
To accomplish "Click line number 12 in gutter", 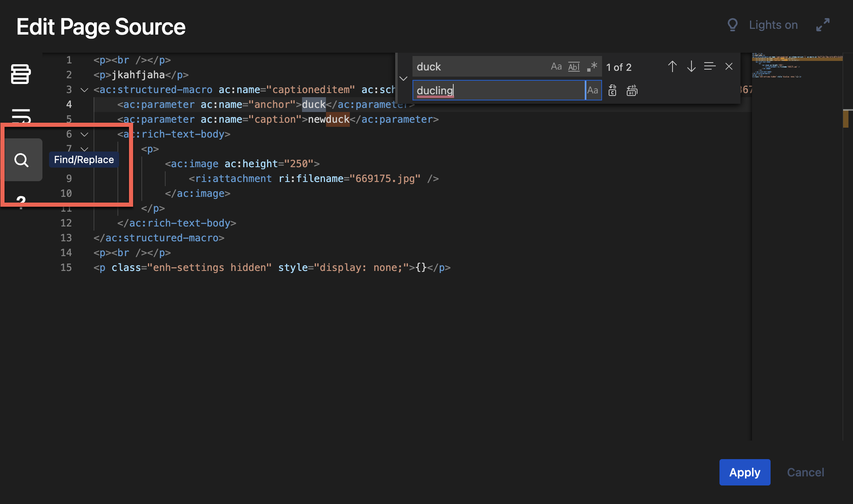I will (x=66, y=223).
